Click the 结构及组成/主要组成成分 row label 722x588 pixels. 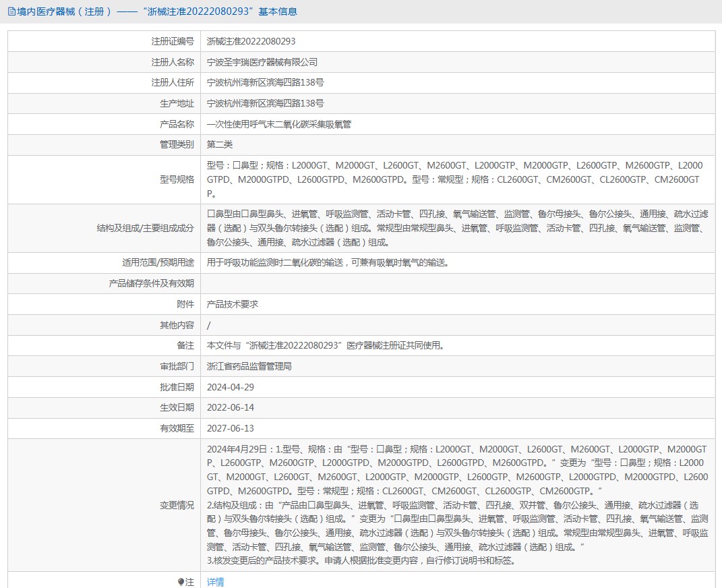pyautogui.click(x=145, y=228)
